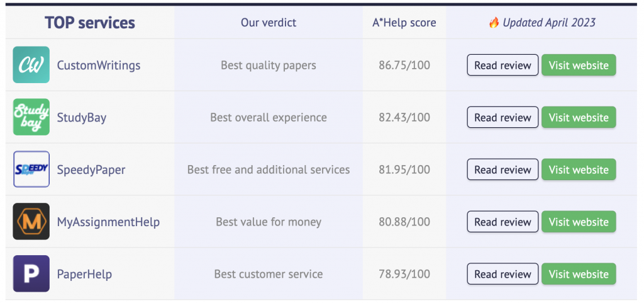Visit website for SpeedyPaper

click(x=579, y=169)
